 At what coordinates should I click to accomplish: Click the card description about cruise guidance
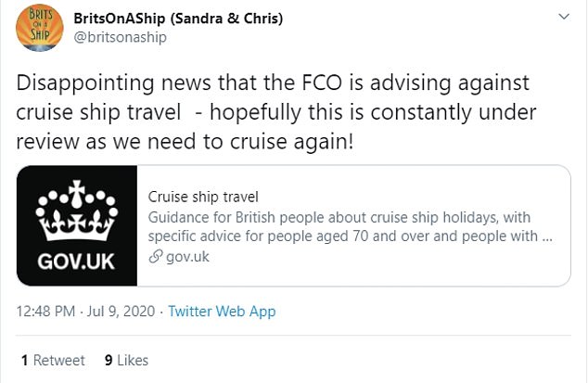click(352, 226)
